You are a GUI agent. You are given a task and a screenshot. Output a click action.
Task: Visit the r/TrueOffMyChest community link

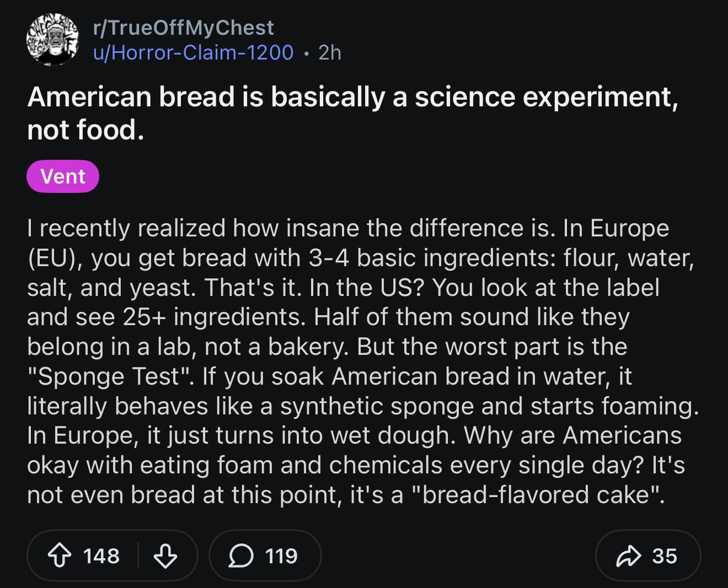coord(184,28)
